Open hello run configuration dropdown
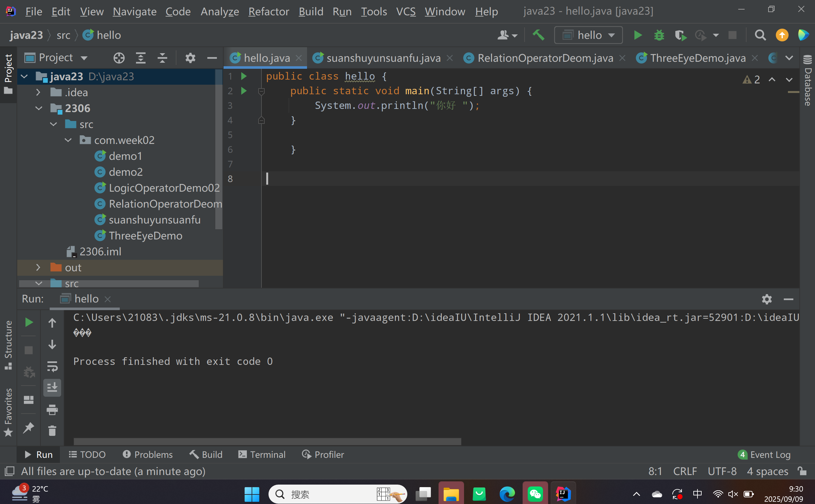This screenshot has height=504, width=815. [588, 35]
